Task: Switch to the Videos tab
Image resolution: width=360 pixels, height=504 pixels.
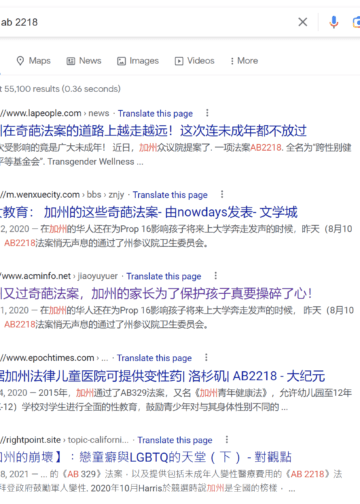Action: pyautogui.click(x=195, y=61)
